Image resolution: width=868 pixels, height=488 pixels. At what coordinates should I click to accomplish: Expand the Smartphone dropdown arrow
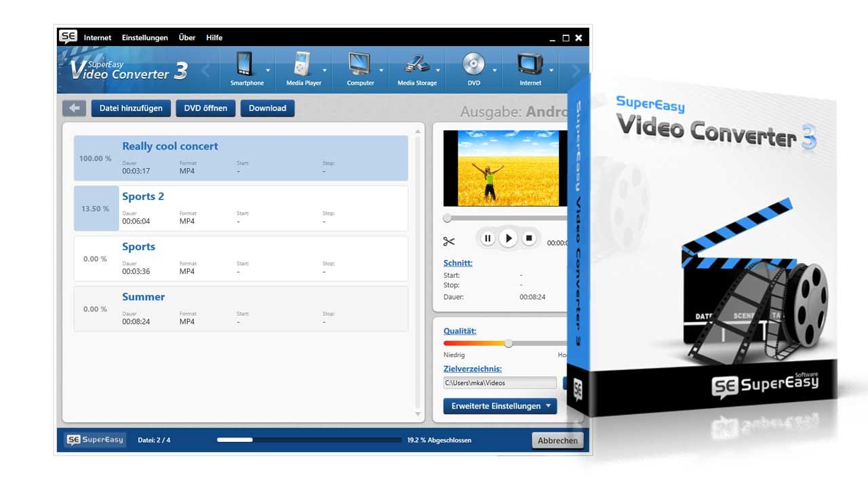click(268, 70)
